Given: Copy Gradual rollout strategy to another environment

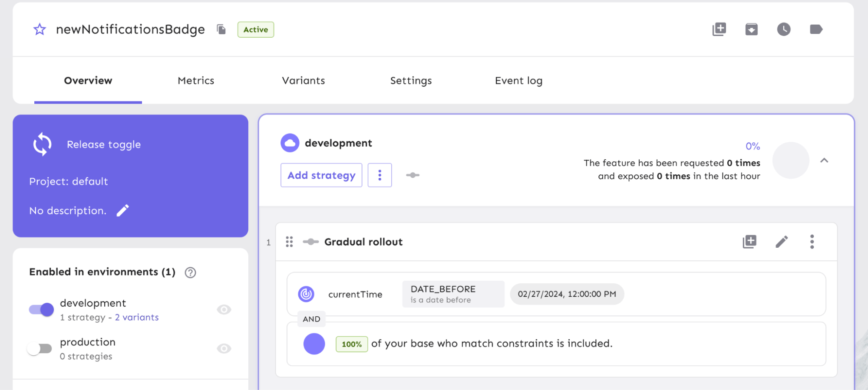Looking at the screenshot, I should (x=749, y=242).
